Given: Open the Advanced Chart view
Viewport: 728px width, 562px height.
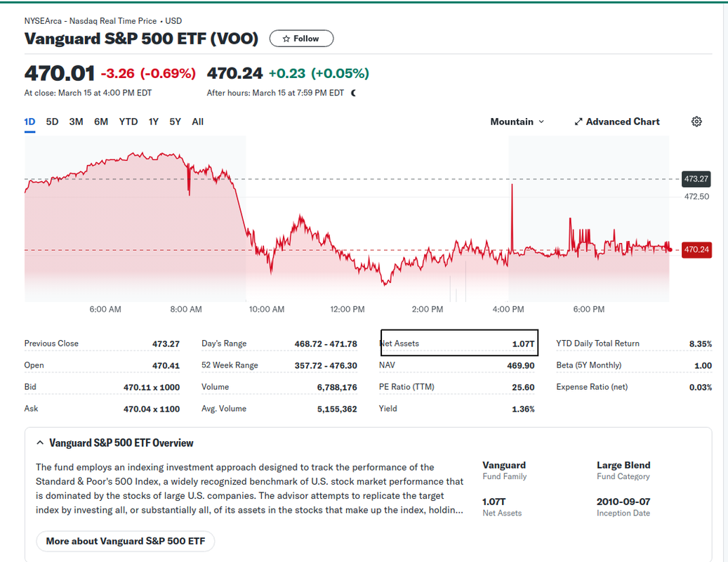Looking at the screenshot, I should [x=617, y=122].
